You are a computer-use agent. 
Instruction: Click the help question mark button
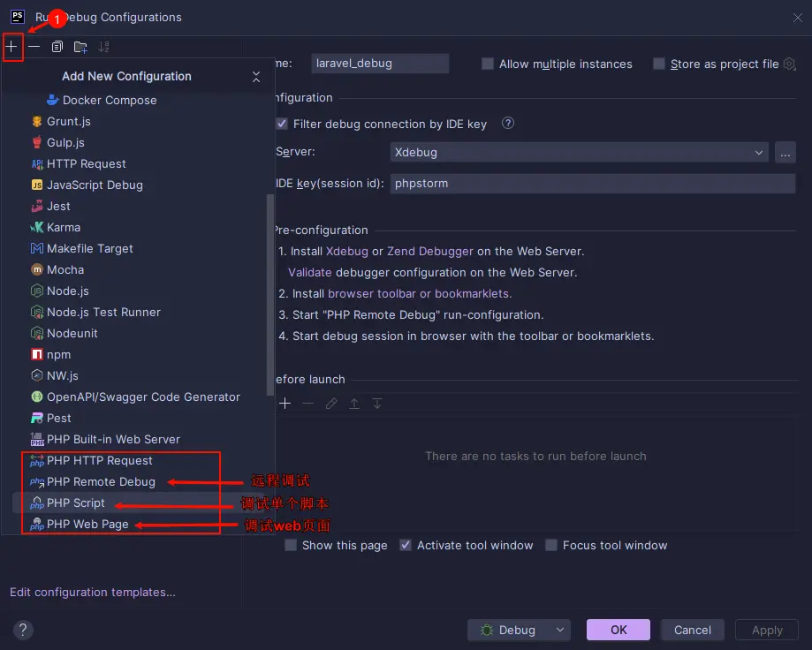(23, 630)
